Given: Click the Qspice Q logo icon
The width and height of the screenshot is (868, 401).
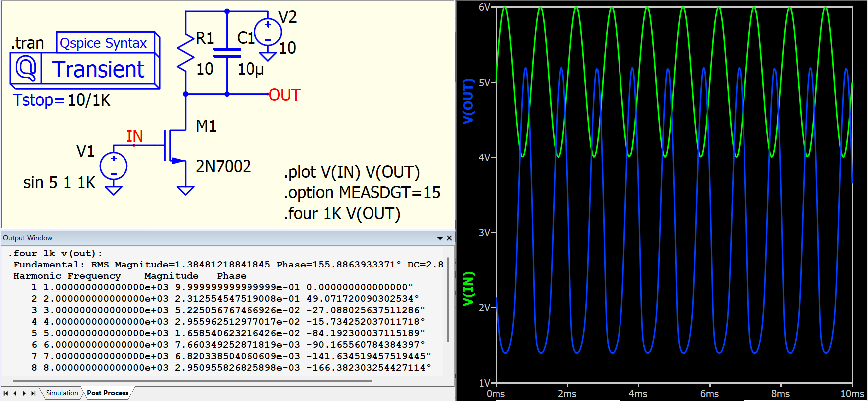Looking at the screenshot, I should coord(26,69).
